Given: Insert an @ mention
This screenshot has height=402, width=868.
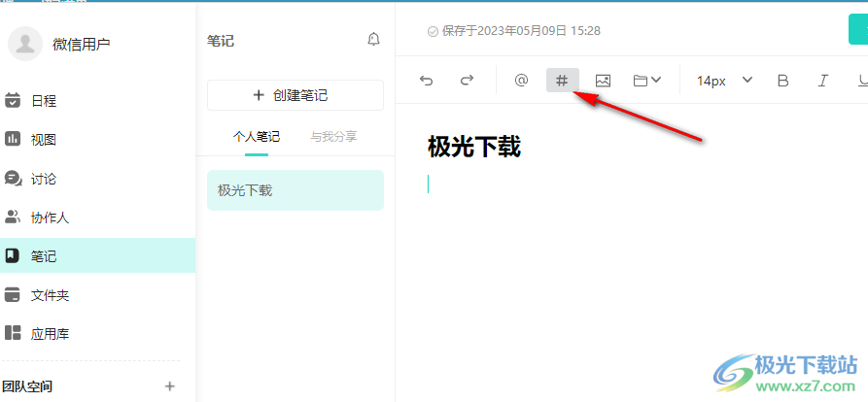Looking at the screenshot, I should click(x=521, y=81).
